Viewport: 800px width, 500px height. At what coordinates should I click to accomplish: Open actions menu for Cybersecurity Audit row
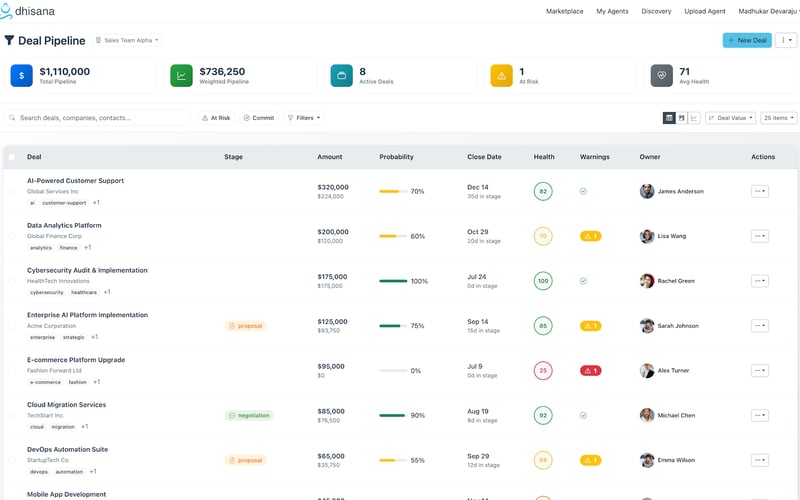click(x=760, y=281)
